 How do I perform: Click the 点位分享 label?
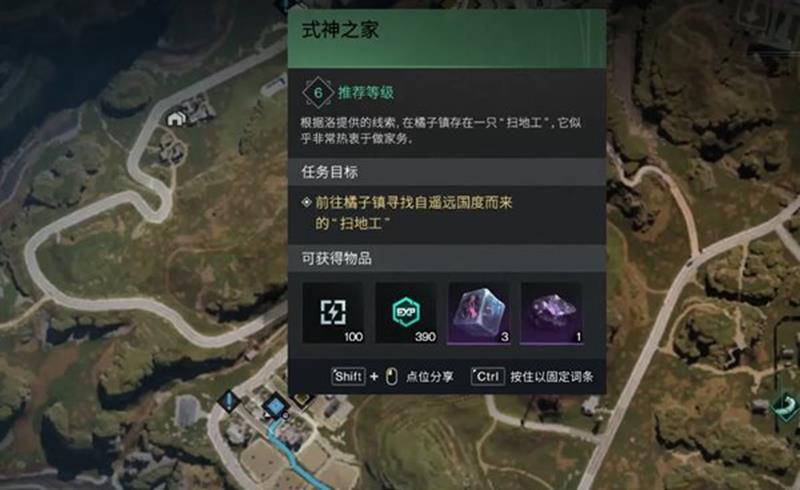point(430,377)
